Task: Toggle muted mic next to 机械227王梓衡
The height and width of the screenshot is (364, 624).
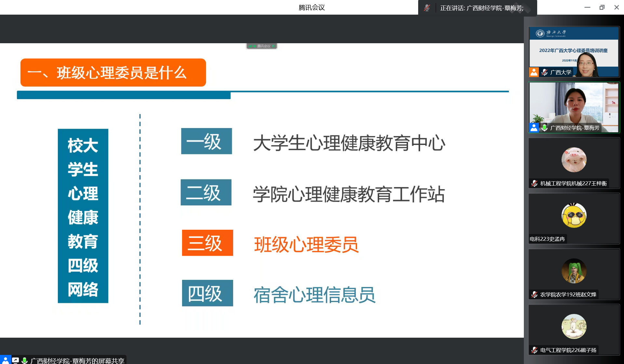Action: click(x=534, y=184)
